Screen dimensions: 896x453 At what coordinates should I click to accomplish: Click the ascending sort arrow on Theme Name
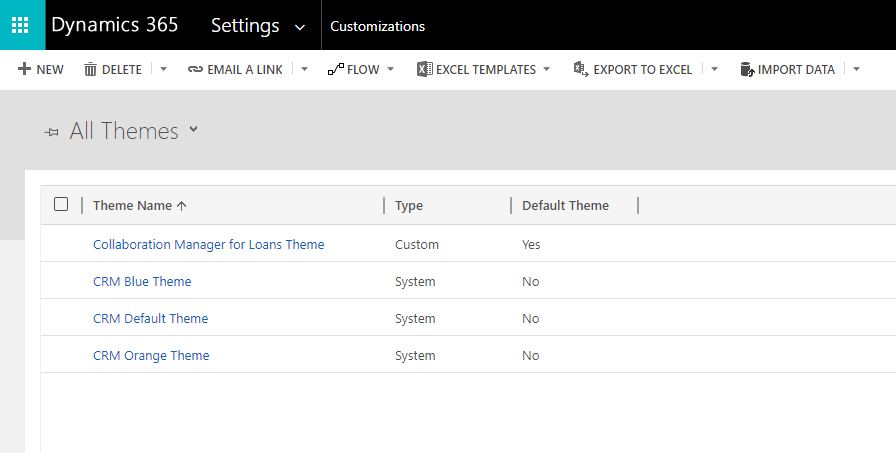tap(182, 206)
